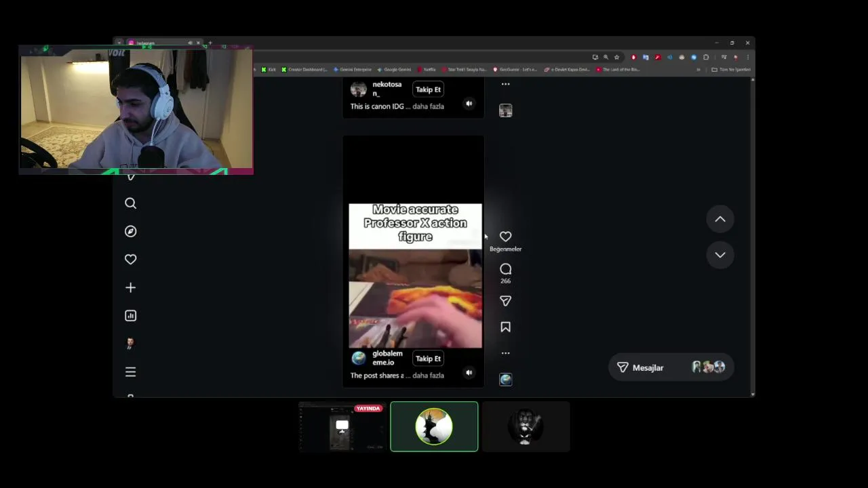
Task: Toggle sound on the nekotosan_ reel
Action: (469, 104)
